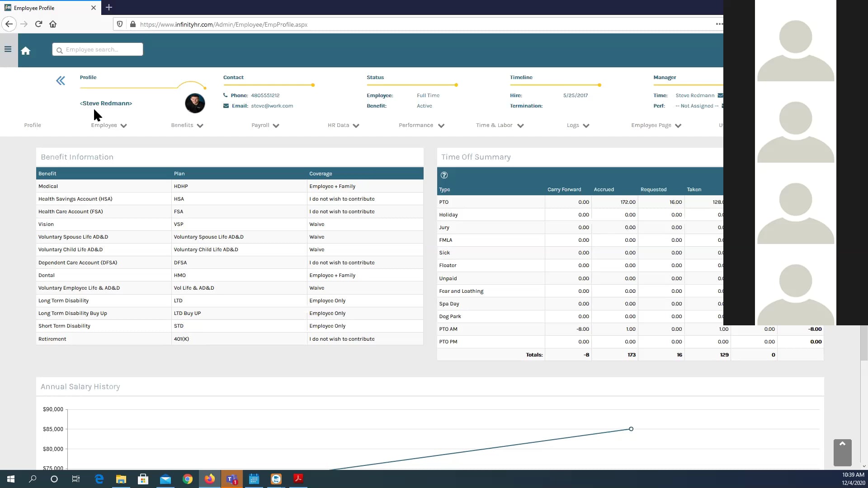Expand the Time & Labor dropdown
This screenshot has width=868, height=488.
[499, 125]
